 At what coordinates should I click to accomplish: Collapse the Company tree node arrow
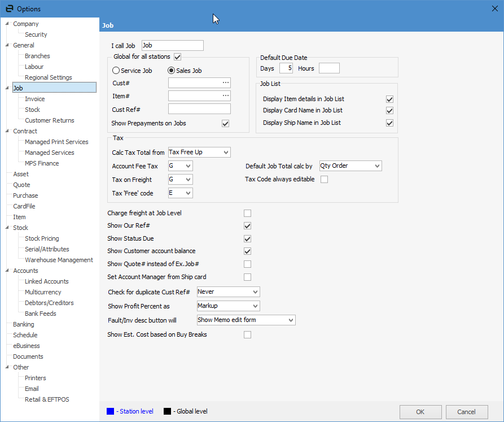click(x=7, y=24)
